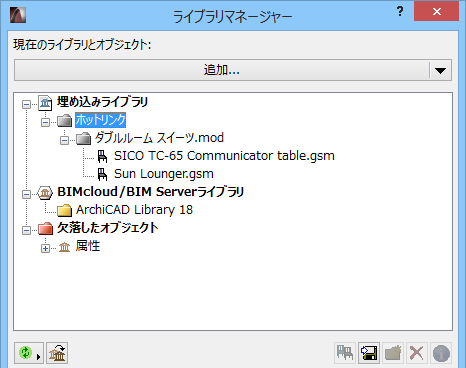Viewport: 466px width, 368px height.
Task: Collapse the BIMcloud/BIM Serverライブラリ node
Action: click(26, 194)
